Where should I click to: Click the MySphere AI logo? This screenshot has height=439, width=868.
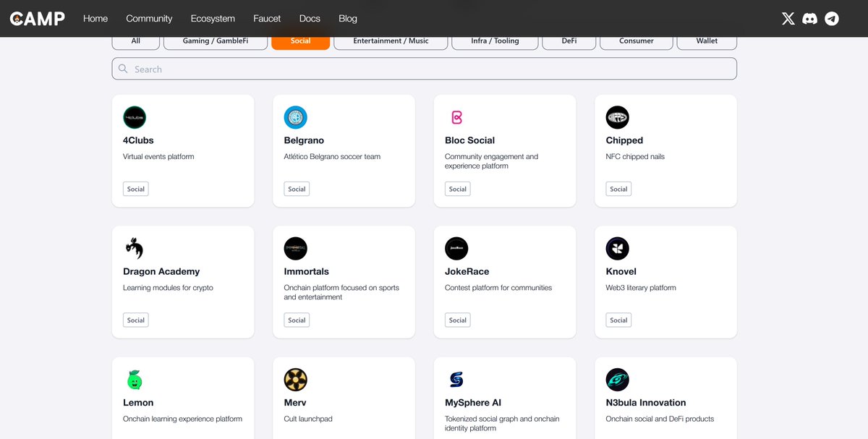456,380
